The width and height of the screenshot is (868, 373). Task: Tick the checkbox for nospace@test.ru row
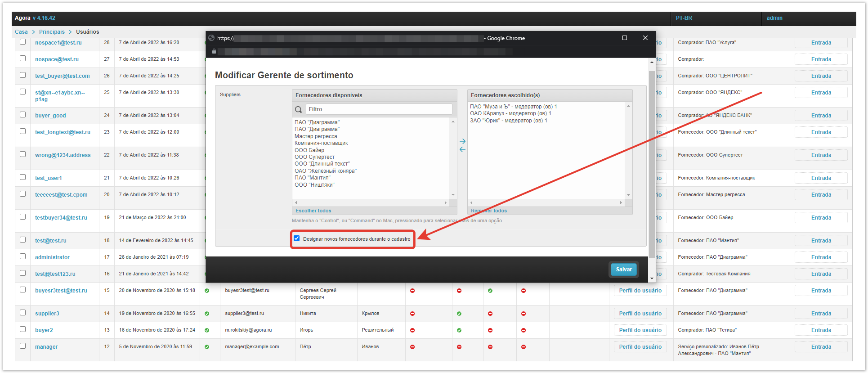click(x=23, y=58)
